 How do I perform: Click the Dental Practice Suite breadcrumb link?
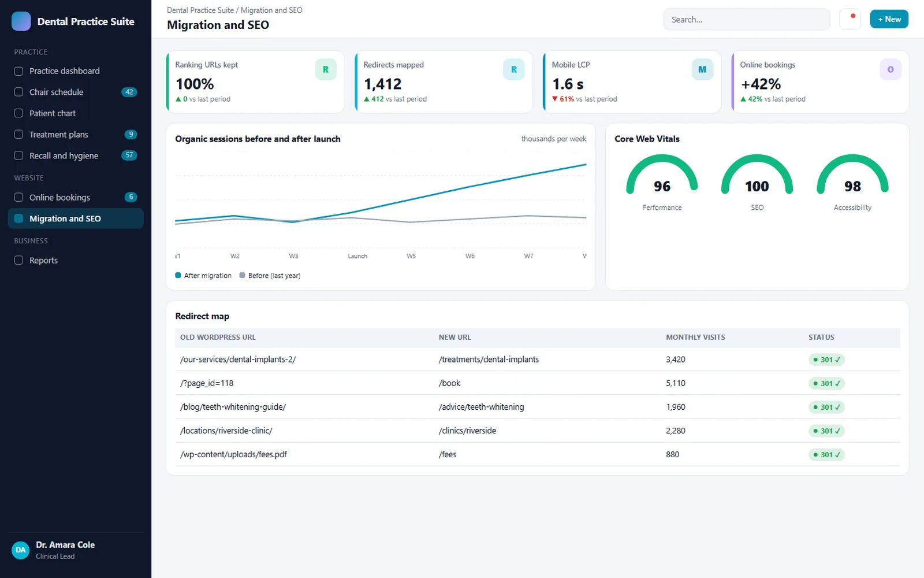click(200, 10)
